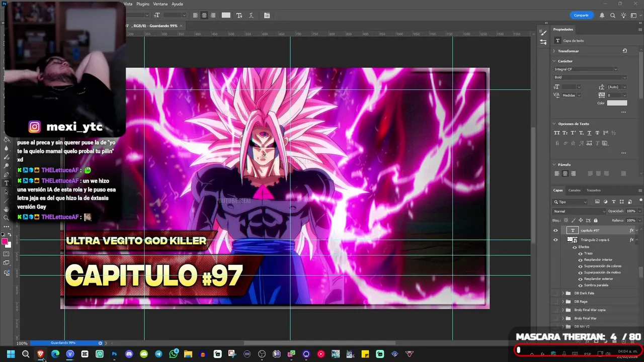Toggle Superscript text option

click(573, 133)
